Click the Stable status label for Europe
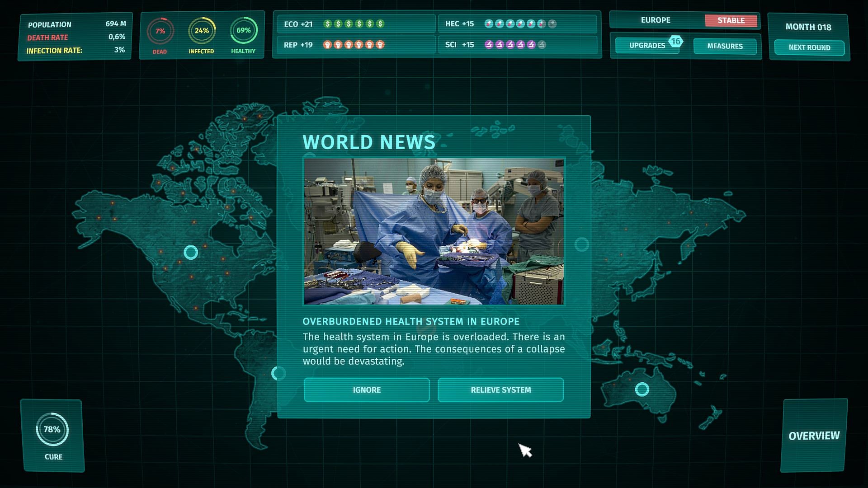868x488 pixels. pos(731,20)
